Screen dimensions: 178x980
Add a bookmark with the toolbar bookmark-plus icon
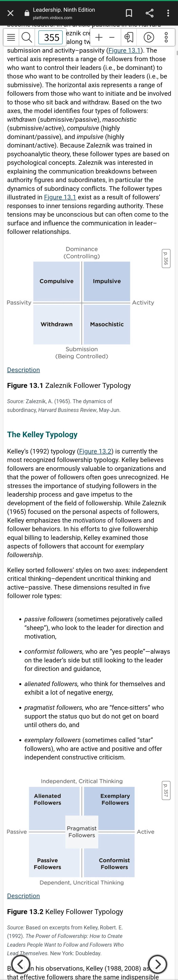point(129,37)
